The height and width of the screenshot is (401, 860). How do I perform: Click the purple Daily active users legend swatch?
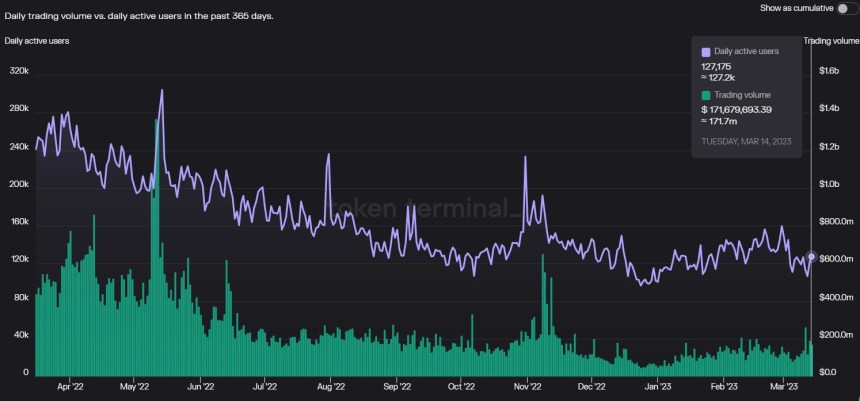[706, 51]
